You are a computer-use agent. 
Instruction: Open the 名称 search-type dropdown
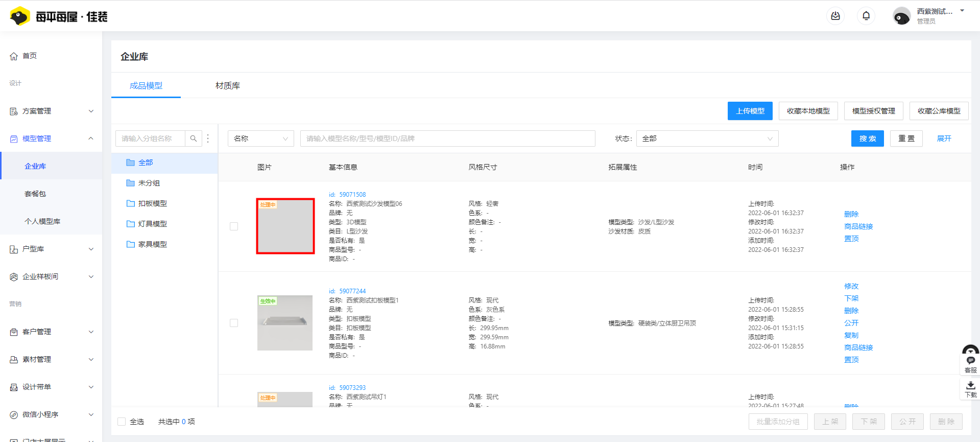coord(260,138)
